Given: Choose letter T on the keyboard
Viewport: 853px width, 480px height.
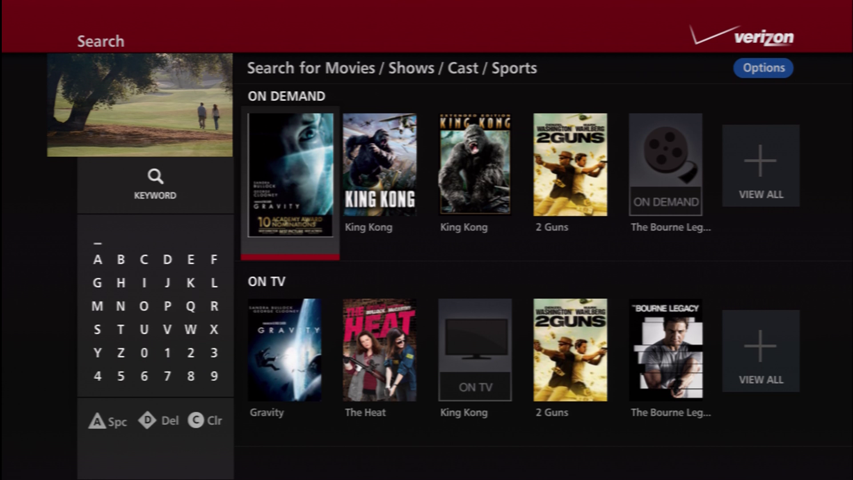Looking at the screenshot, I should pyautogui.click(x=121, y=330).
